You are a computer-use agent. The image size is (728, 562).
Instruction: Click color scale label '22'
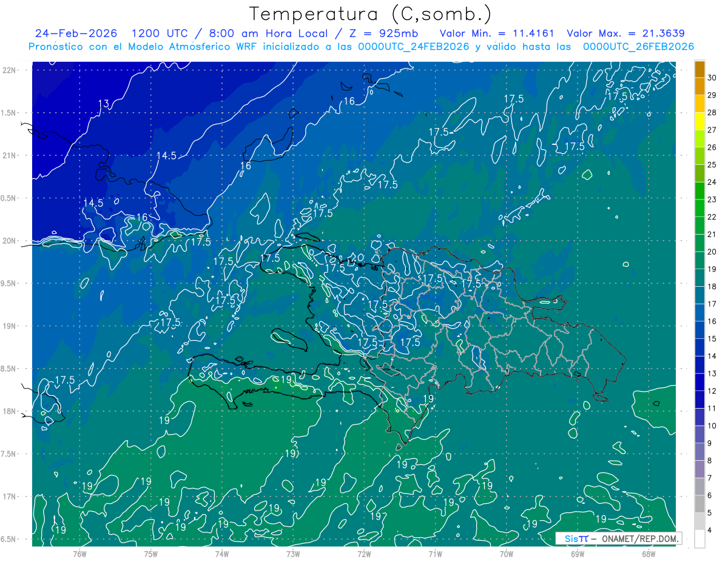click(x=712, y=217)
